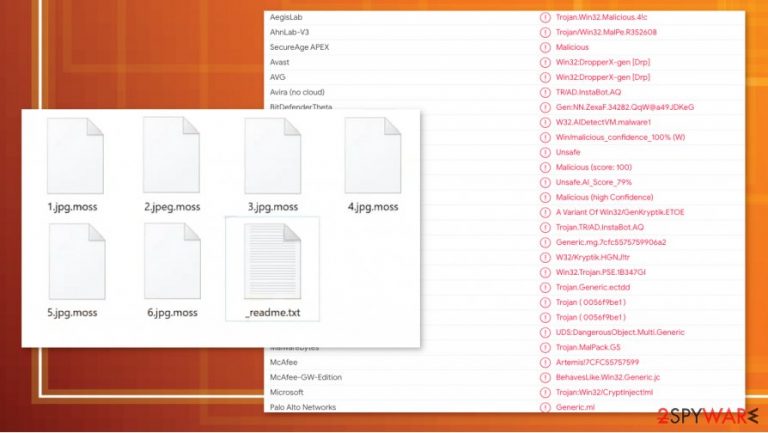
Task: Click the warning icon in the AVG row
Action: click(x=545, y=77)
